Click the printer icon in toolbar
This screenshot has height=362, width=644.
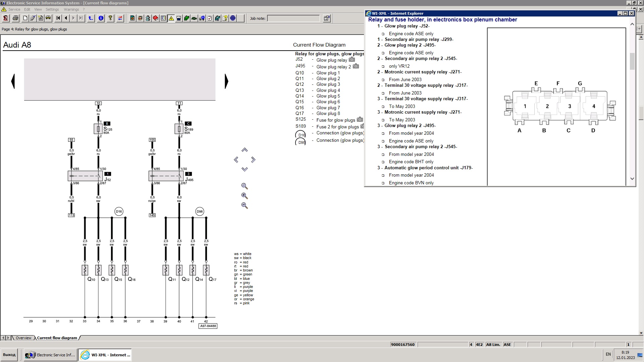tap(15, 18)
